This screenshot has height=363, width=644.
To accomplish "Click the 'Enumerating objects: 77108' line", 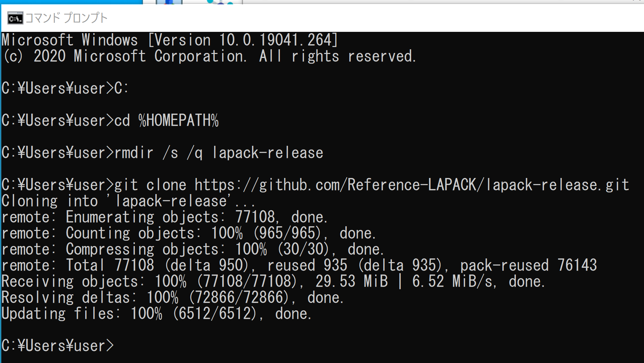I will (164, 217).
